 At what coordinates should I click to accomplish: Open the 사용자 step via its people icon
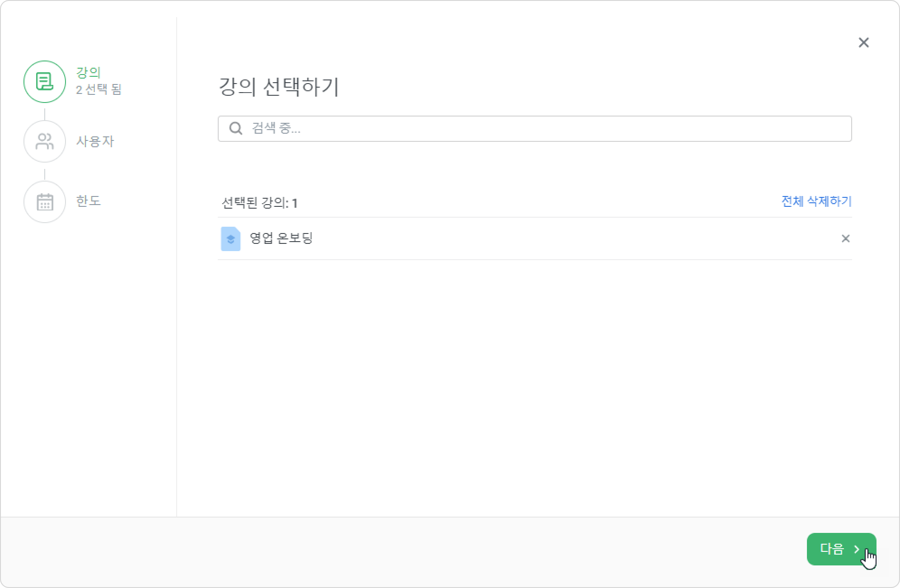click(x=45, y=141)
